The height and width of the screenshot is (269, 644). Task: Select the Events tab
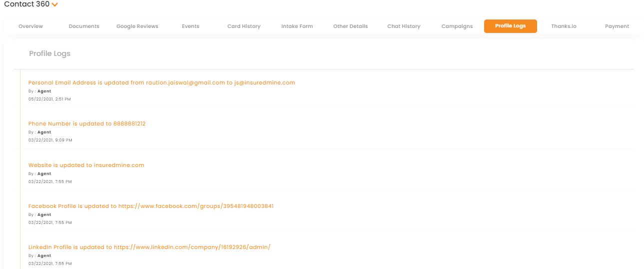(190, 26)
